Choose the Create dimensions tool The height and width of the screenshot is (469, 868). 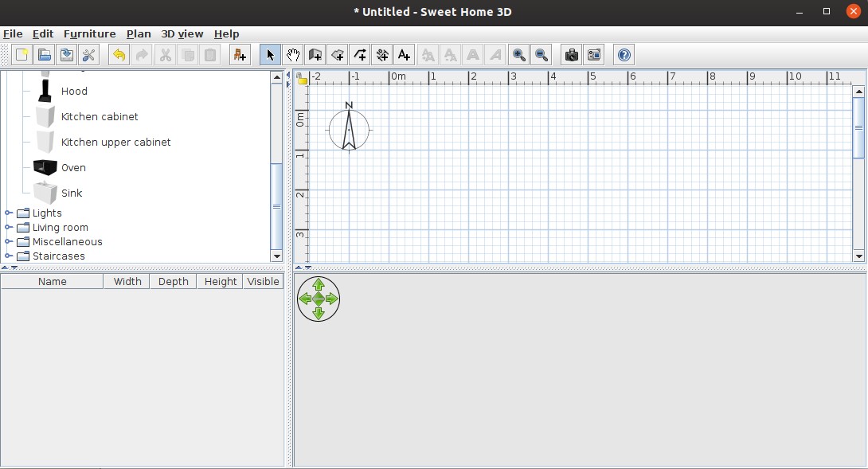382,55
